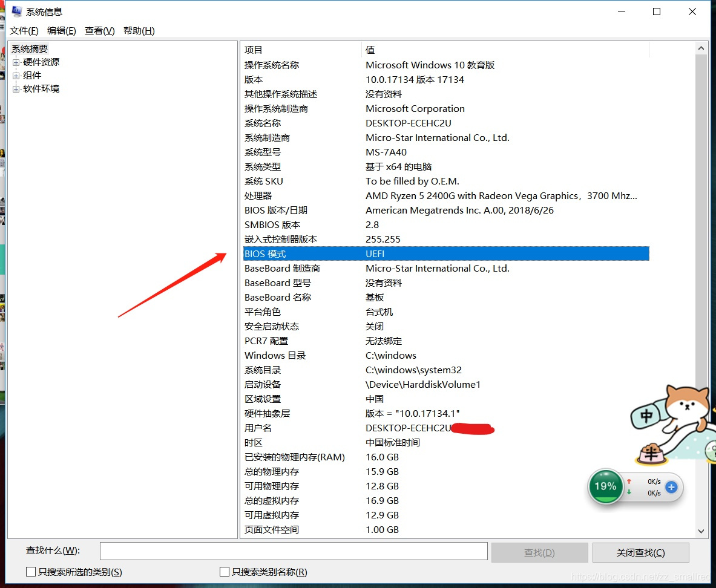
Task: Click the 中 input method indicator bubble
Action: 646,416
